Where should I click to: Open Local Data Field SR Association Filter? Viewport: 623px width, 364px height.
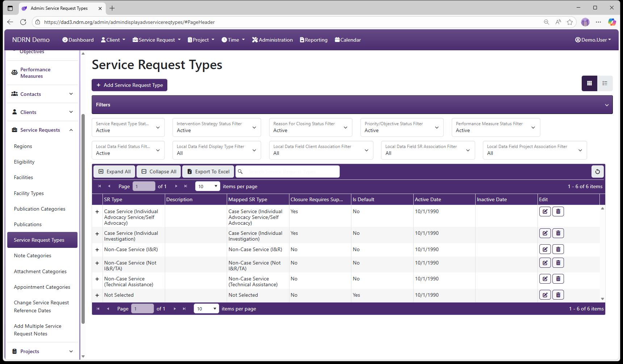[x=428, y=150]
